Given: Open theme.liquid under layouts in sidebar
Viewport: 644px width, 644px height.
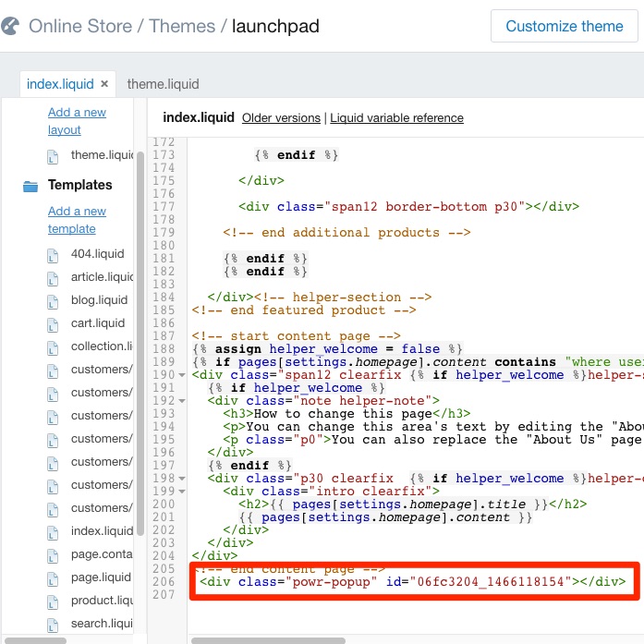Looking at the screenshot, I should 102,155.
